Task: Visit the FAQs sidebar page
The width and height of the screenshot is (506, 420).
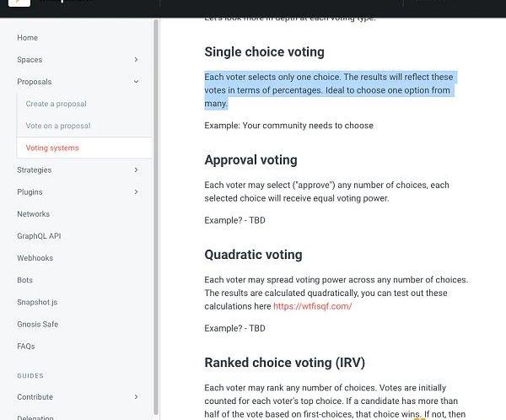Action: (26, 346)
